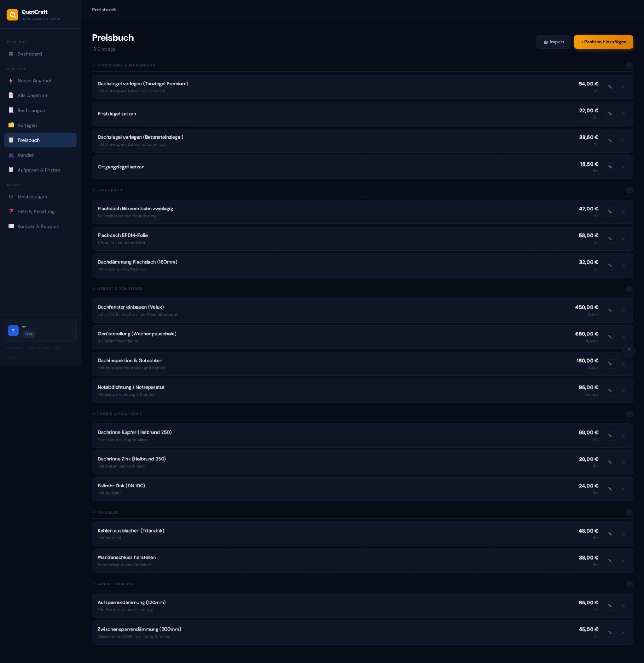Click the FREE plan badge

pos(29,334)
